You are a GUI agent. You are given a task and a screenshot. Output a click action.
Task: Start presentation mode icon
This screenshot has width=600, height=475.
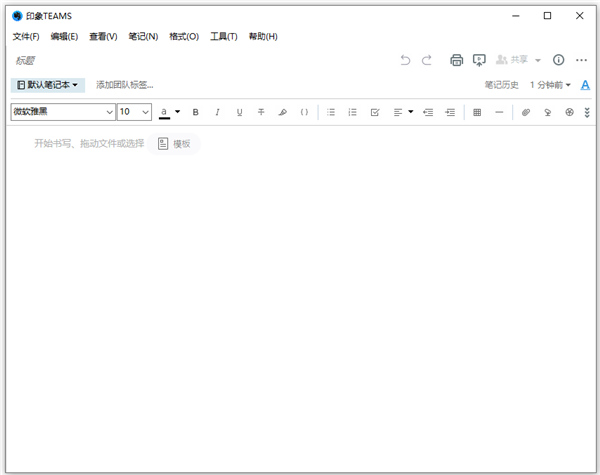click(x=479, y=60)
